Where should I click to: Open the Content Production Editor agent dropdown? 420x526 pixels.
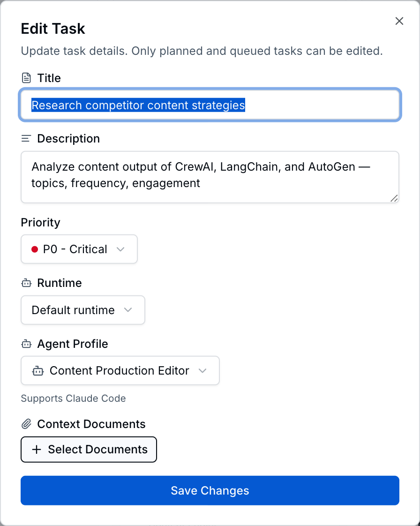pyautogui.click(x=120, y=370)
